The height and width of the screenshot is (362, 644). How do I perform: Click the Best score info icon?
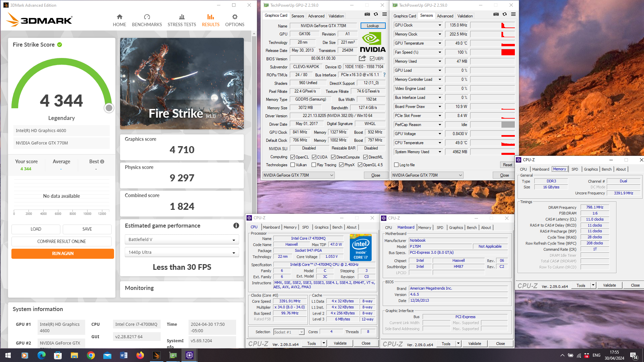pos(102,162)
